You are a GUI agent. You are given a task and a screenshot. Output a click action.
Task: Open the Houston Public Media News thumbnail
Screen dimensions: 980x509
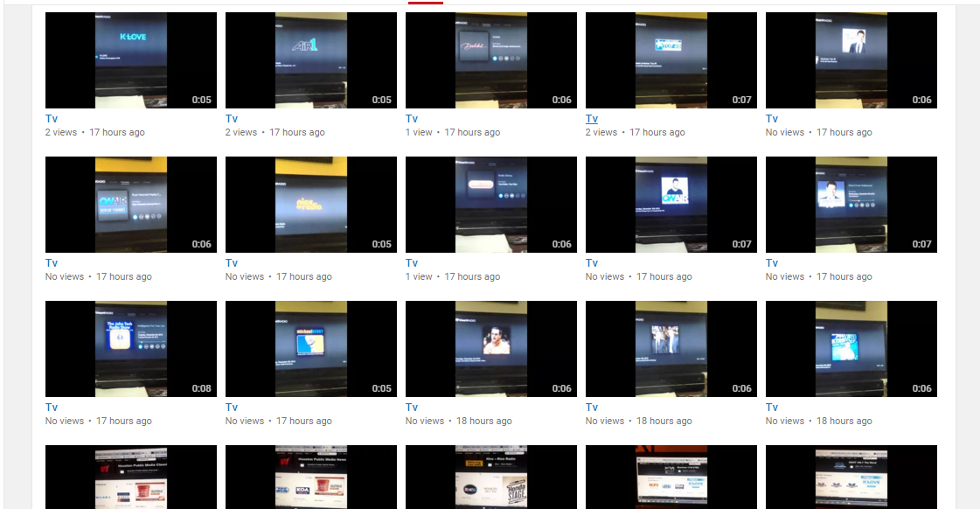coord(311,478)
